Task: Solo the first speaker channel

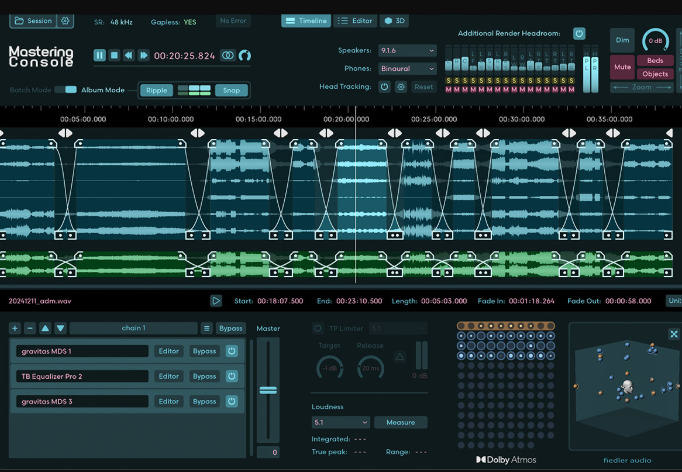Action: click(x=448, y=80)
